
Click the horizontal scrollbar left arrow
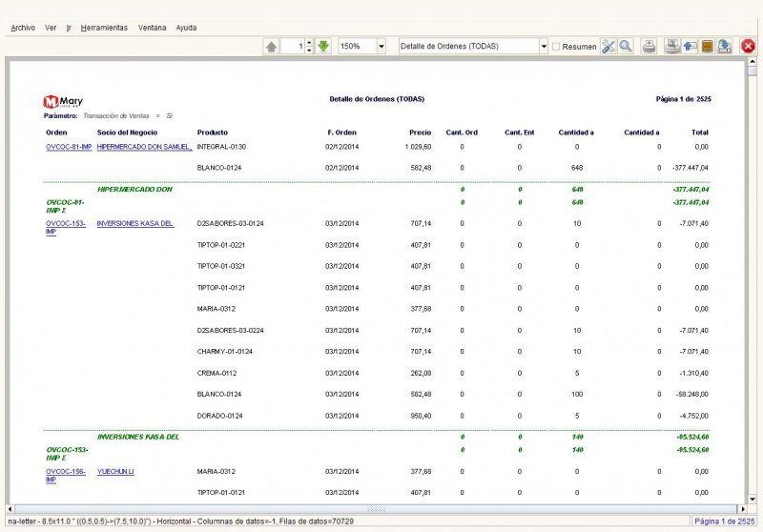[10, 509]
